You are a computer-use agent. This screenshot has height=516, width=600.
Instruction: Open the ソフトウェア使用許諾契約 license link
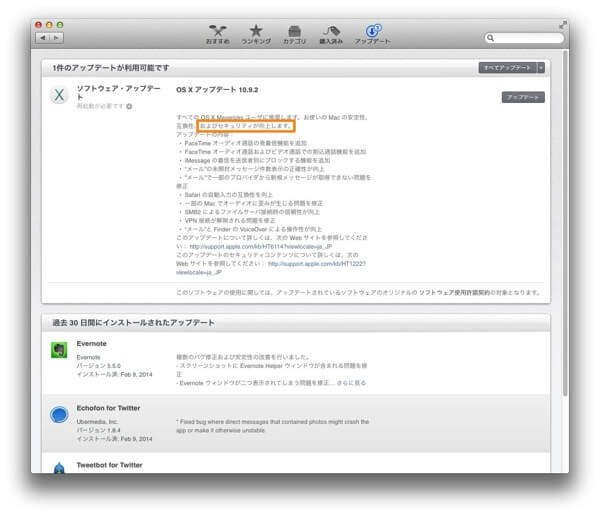[455, 292]
